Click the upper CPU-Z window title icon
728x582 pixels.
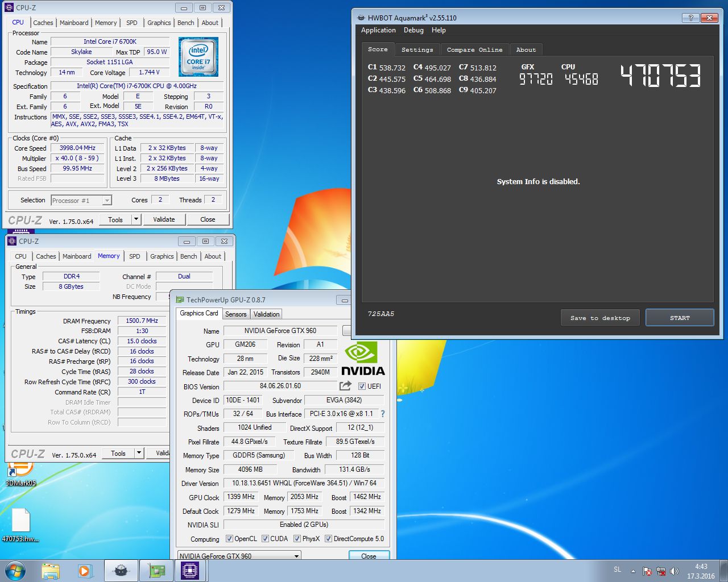pyautogui.click(x=9, y=7)
